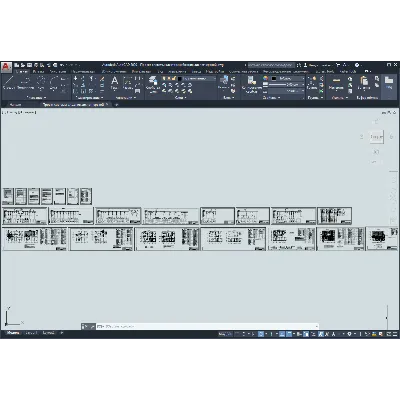The height and width of the screenshot is (400, 400).
Task: Click the ViewCube top face
Action: coord(376,137)
